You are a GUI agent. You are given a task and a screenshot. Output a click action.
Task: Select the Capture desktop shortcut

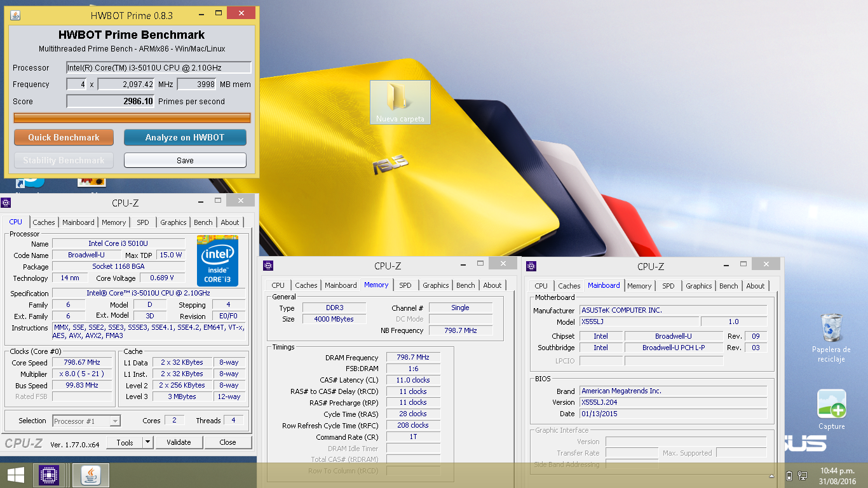831,410
